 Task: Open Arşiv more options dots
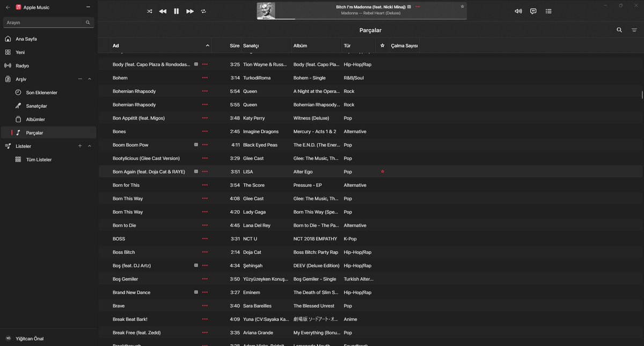click(80, 79)
